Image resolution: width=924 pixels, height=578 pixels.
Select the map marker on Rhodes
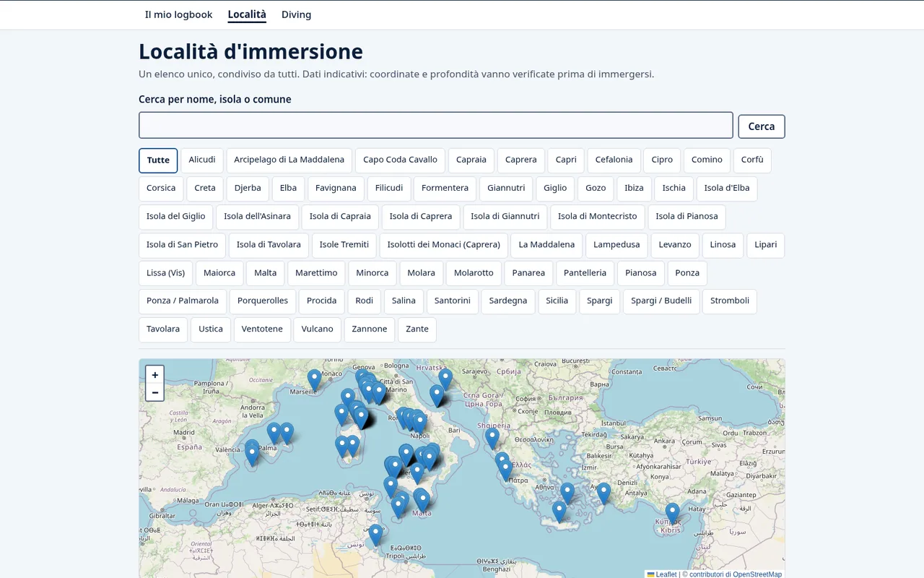click(603, 493)
